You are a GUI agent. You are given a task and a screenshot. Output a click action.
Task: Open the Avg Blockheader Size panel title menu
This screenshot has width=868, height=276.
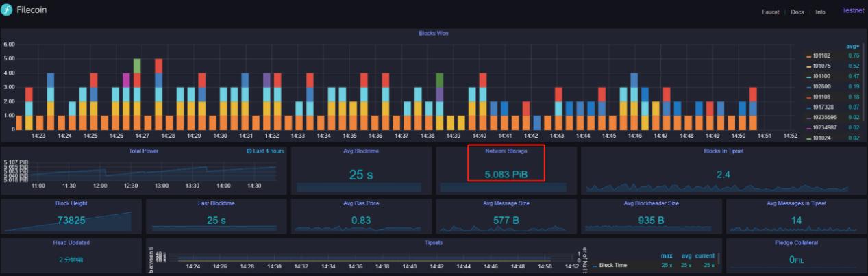(x=651, y=203)
